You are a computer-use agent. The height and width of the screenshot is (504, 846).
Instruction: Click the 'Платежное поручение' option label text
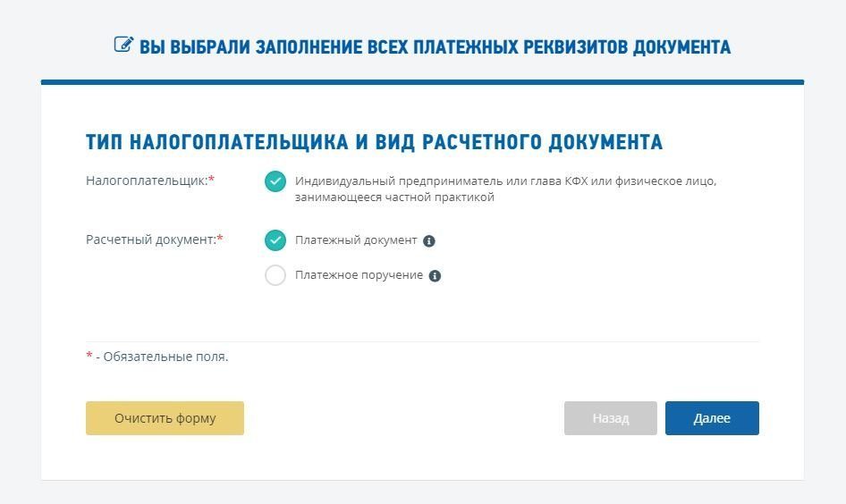(x=359, y=275)
